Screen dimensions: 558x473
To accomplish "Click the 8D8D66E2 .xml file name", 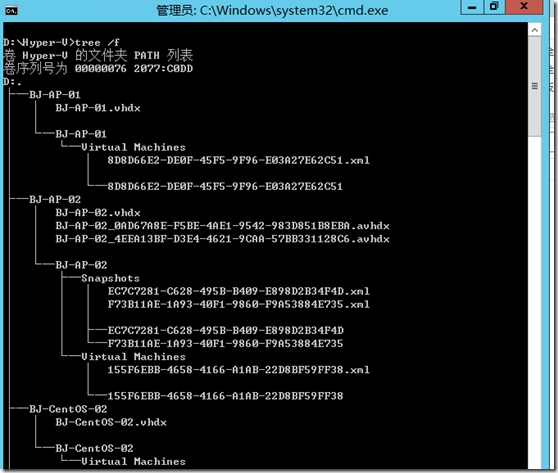I will [x=238, y=160].
